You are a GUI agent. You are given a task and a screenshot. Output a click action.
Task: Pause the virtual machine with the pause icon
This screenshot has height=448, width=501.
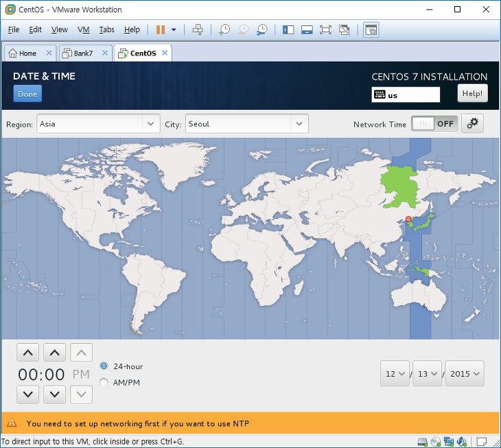point(161,30)
